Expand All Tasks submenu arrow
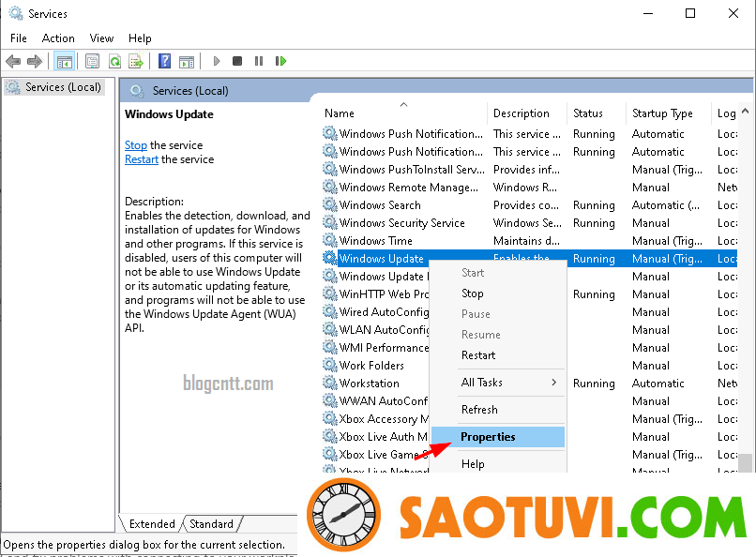This screenshot has width=756, height=557. click(554, 382)
